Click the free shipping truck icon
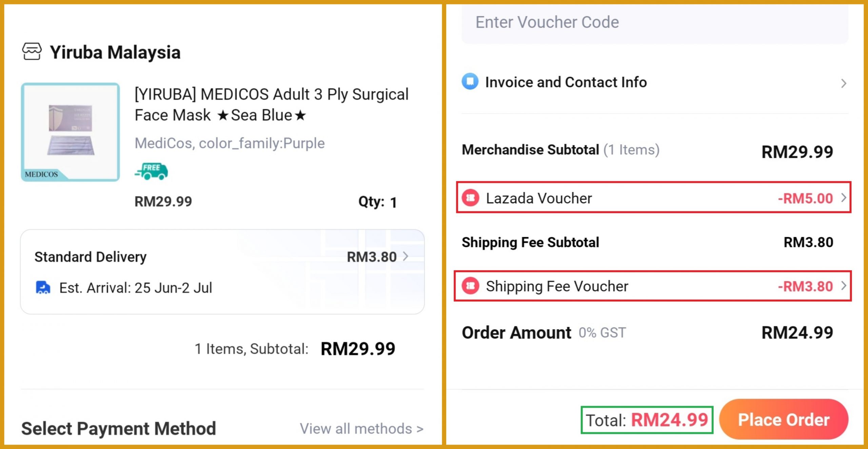Image resolution: width=868 pixels, height=449 pixels. 151,171
